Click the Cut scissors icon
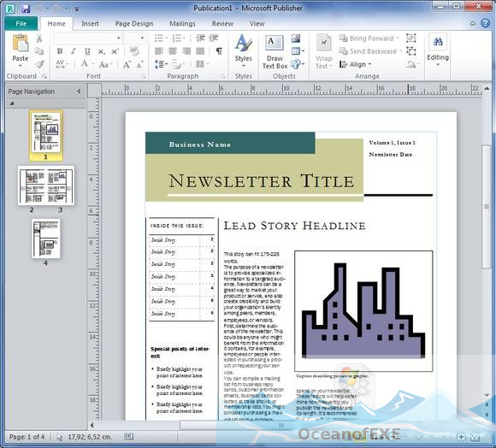Screen dimensions: 496x448 click(x=39, y=38)
